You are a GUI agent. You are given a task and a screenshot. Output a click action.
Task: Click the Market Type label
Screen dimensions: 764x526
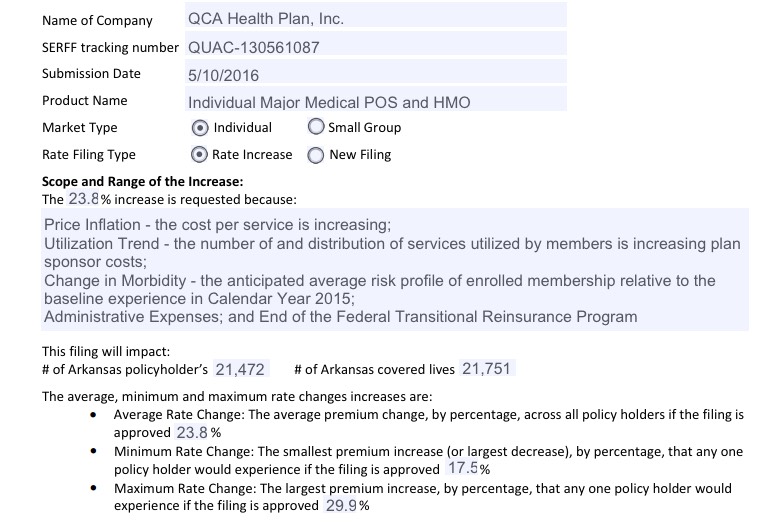coord(80,128)
